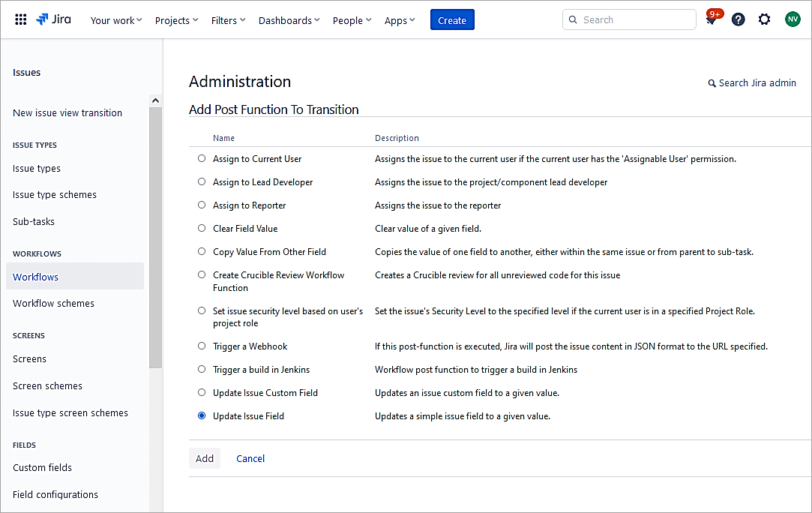Click the Jira logo
Screen dimensions: 812x513
tap(52, 19)
